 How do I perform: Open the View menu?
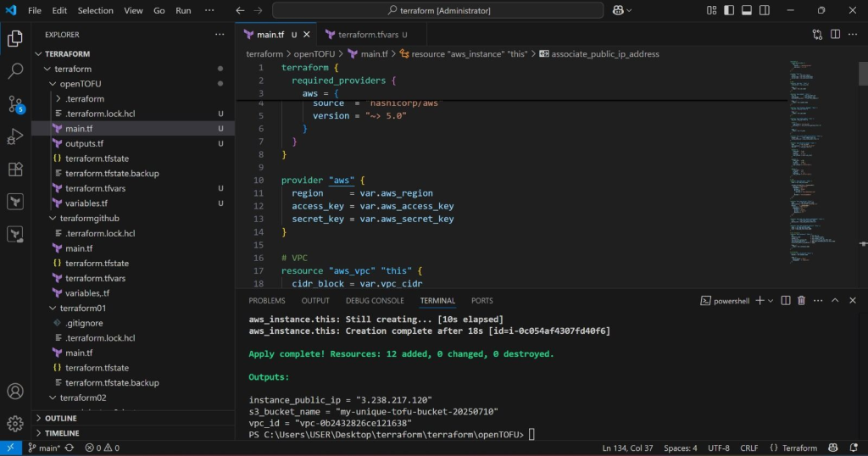click(133, 10)
